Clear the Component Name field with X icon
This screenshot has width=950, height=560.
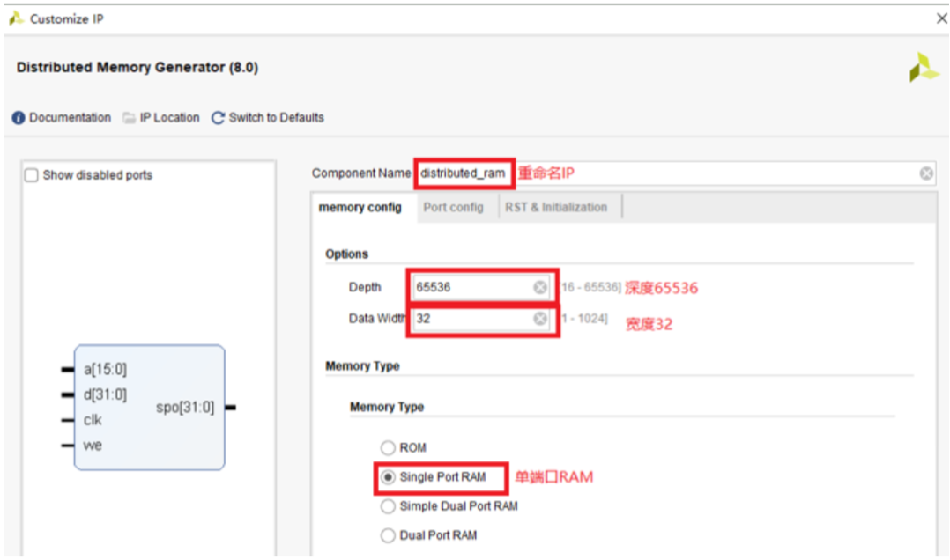926,173
